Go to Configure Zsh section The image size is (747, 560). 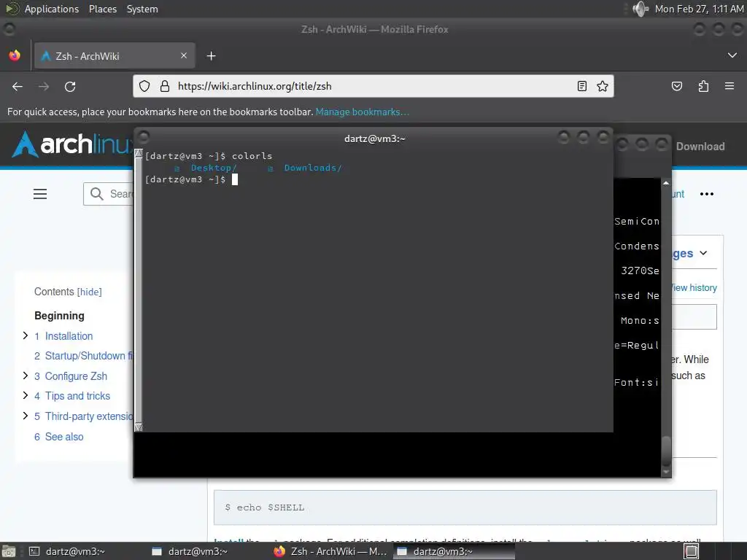[76, 376]
